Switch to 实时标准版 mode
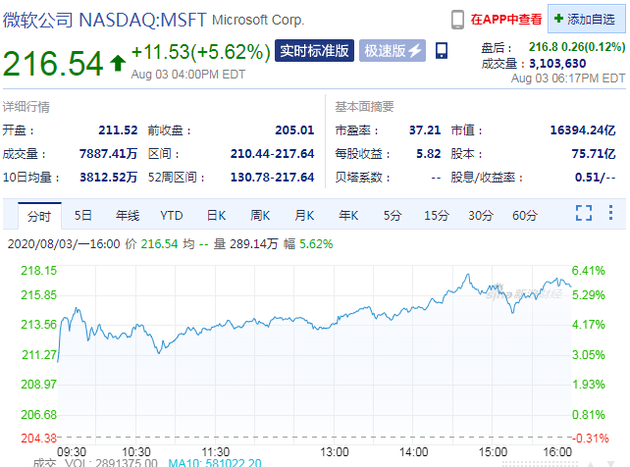630x467 pixels. [314, 51]
